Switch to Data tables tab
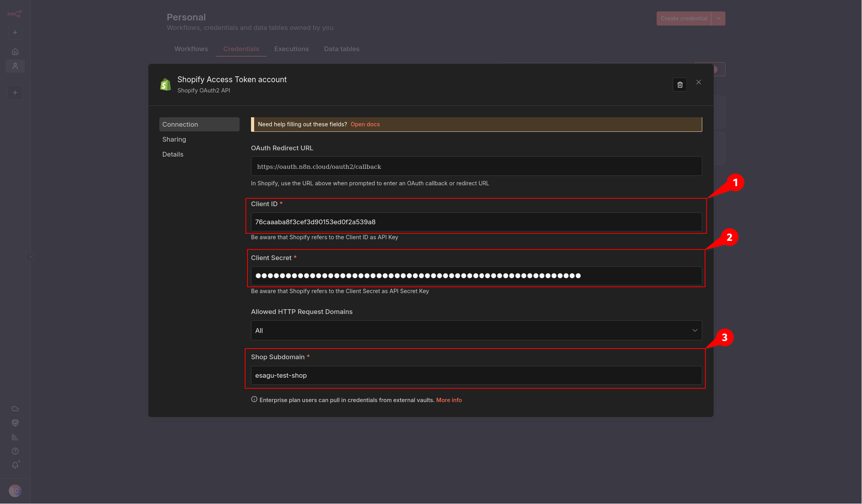The width and height of the screenshot is (862, 504). 341,49
